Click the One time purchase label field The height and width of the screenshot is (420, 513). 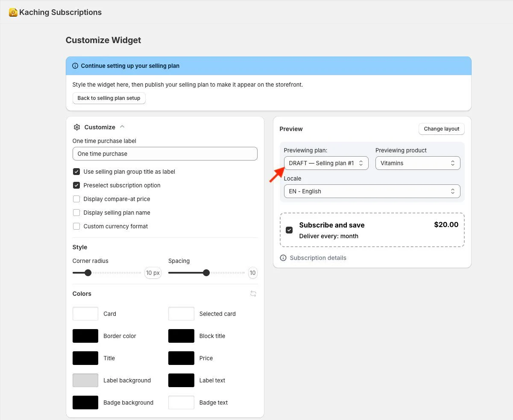(x=165, y=154)
